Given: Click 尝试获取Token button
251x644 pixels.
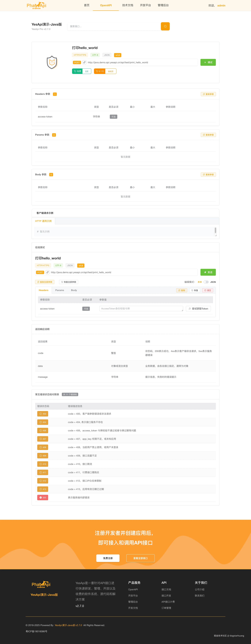Looking at the screenshot, I should point(198,309).
